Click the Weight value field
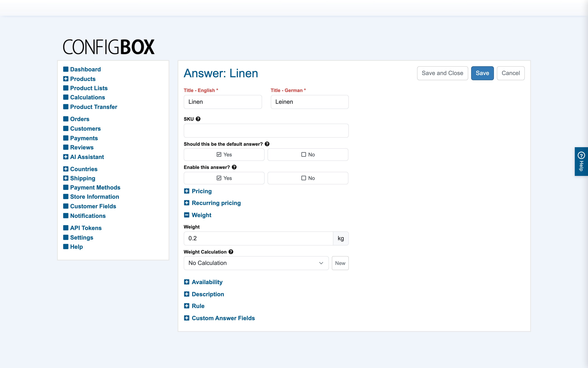The width and height of the screenshot is (588, 368). pos(258,238)
